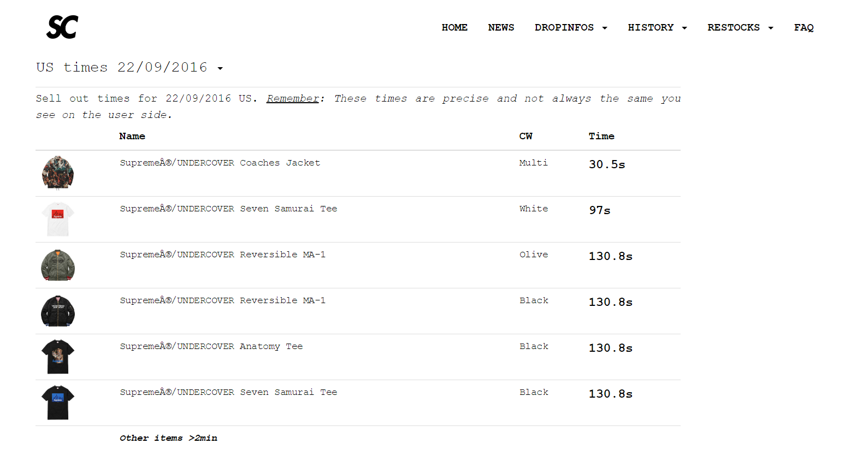
Task: Expand the RESTOCKS dropdown menu
Action: point(740,27)
